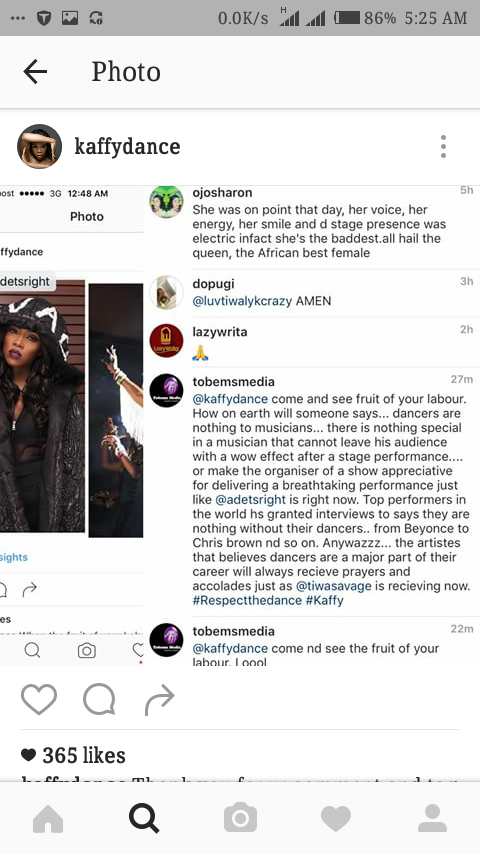
Task: Open the Search tab magnifier icon
Action: click(144, 819)
